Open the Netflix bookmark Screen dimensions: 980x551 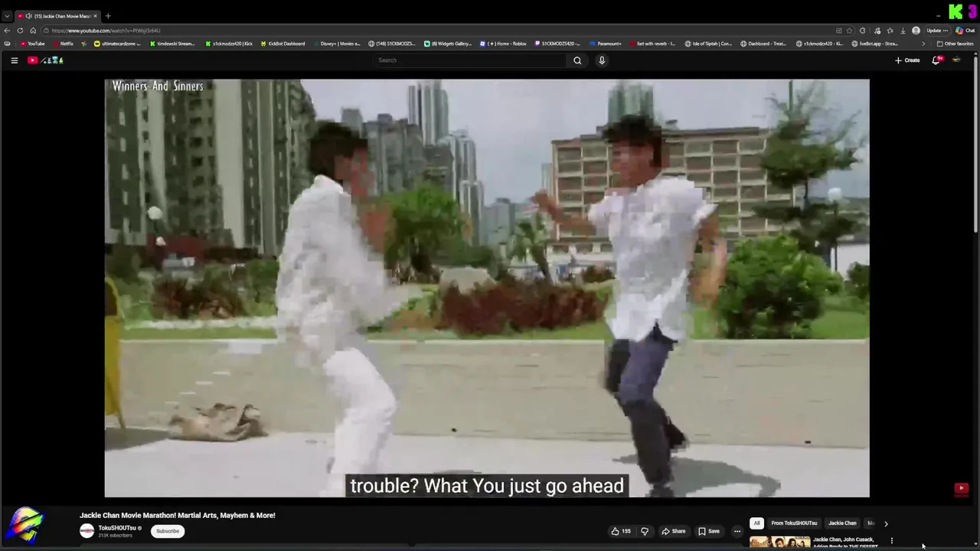tap(63, 44)
